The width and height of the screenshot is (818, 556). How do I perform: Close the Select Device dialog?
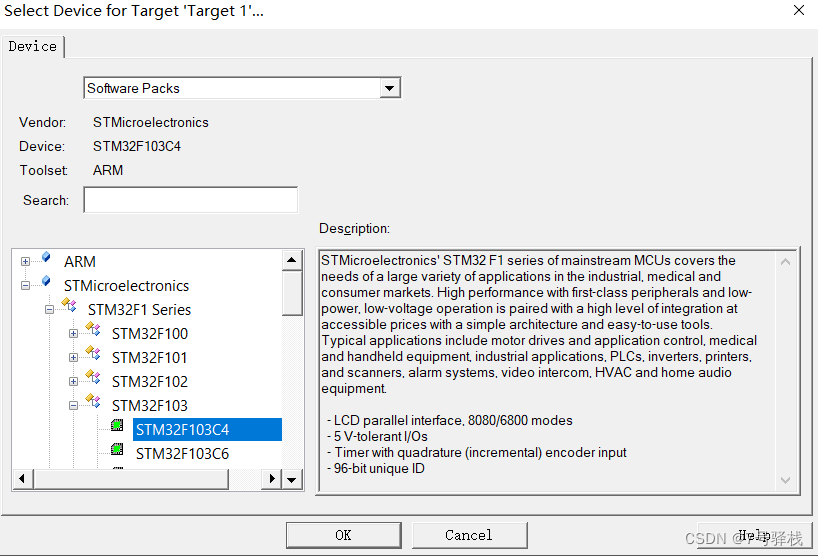coord(799,10)
